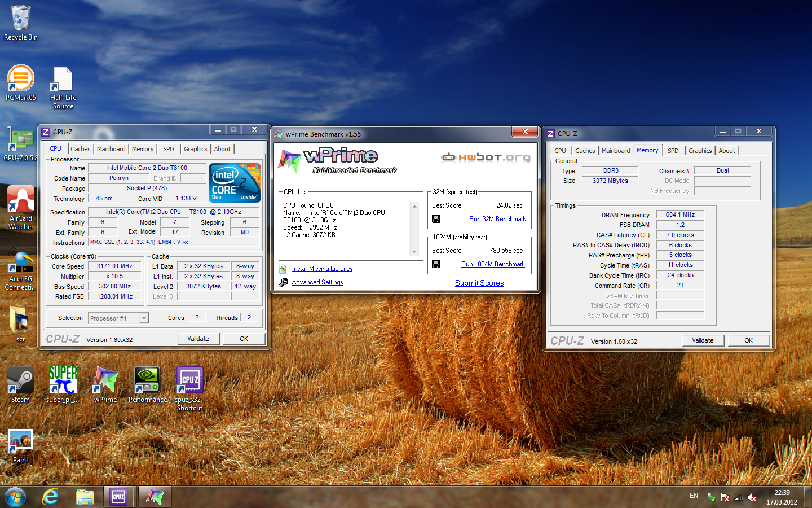The width and height of the screenshot is (812, 508).
Task: Open Graphics tab in left CPU-Z window
Action: (x=195, y=149)
